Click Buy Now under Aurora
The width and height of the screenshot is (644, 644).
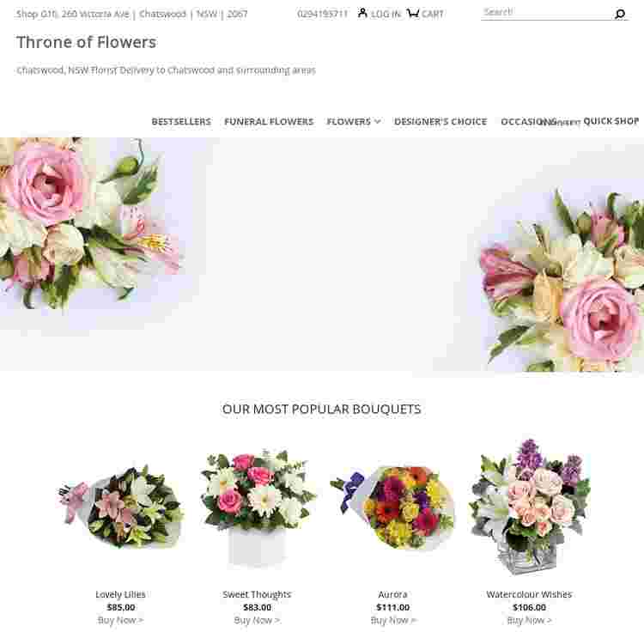click(393, 620)
